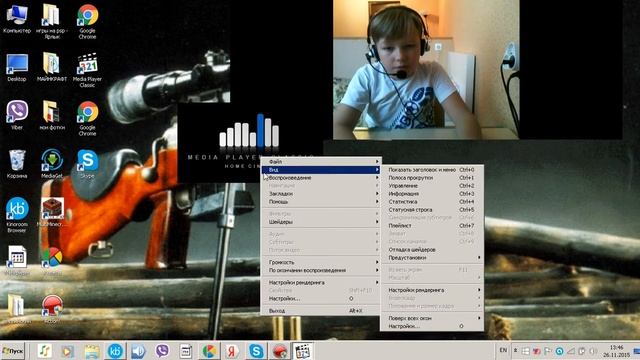The width and height of the screenshot is (640, 360).
Task: Open 'Настройки...' in the main context menu
Action: (321, 298)
